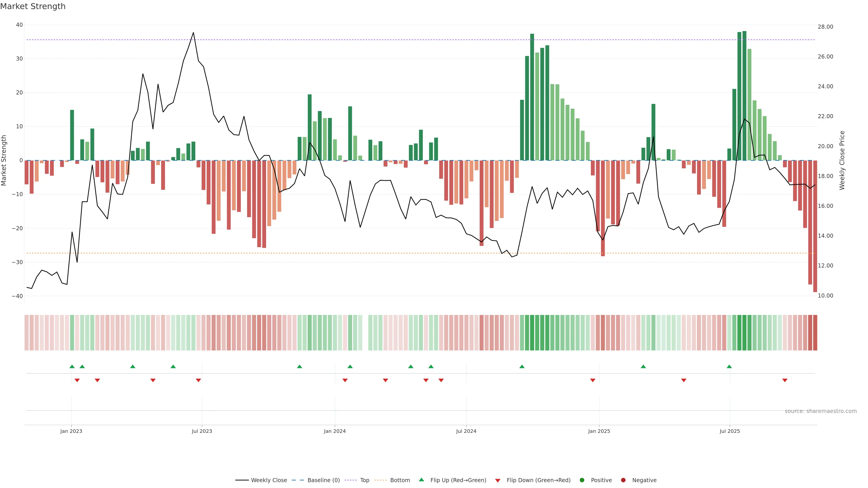The height and width of the screenshot is (488, 868).
Task: Click the Jan 2024 x-axis label
Action: (335, 431)
